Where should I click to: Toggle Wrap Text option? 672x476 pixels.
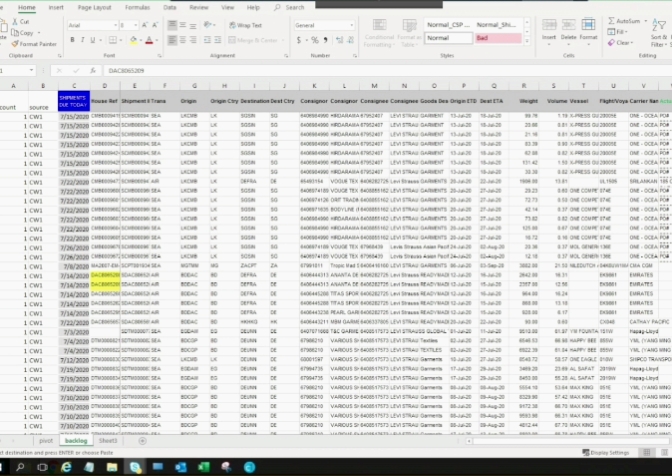click(245, 25)
